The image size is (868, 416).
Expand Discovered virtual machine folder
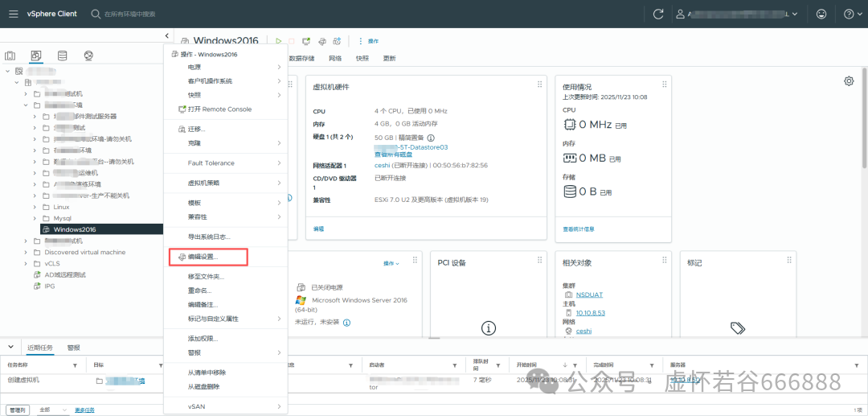pos(26,252)
